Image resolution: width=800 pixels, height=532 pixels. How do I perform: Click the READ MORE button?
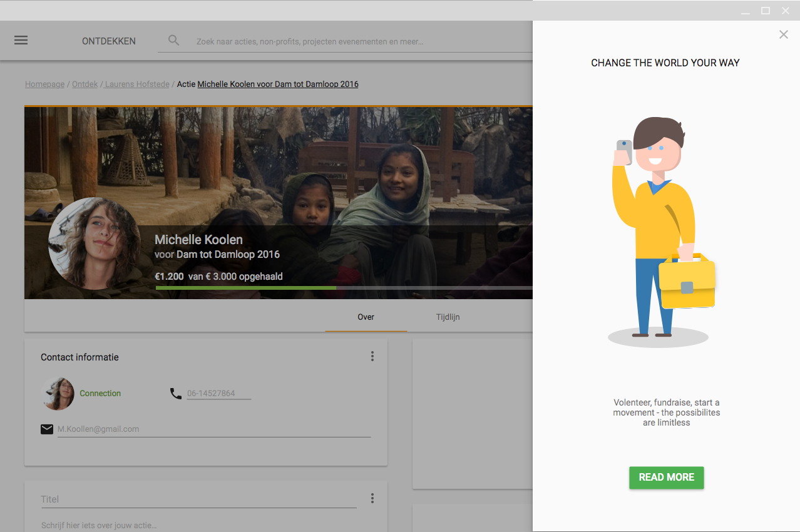(x=667, y=478)
